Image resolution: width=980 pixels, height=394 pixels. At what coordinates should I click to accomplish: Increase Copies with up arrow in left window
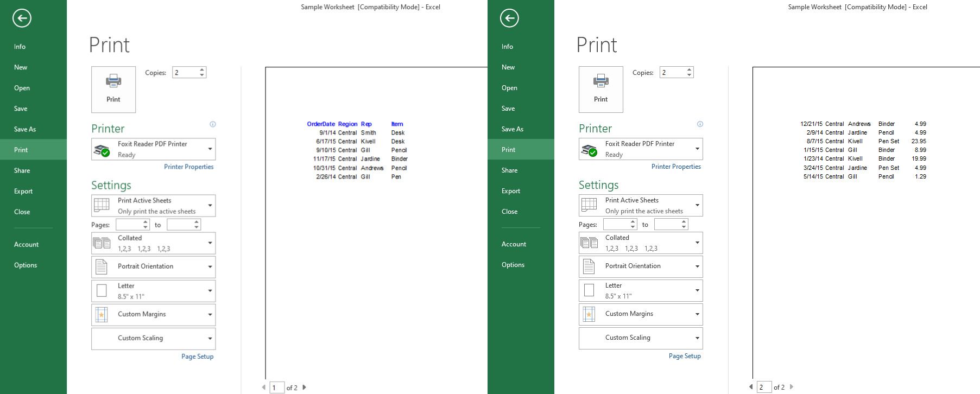pos(202,70)
